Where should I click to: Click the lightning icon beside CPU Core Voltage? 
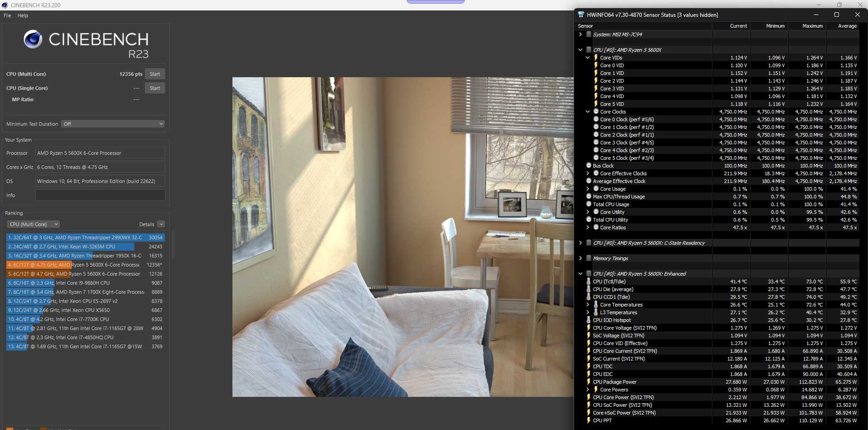[x=589, y=328]
